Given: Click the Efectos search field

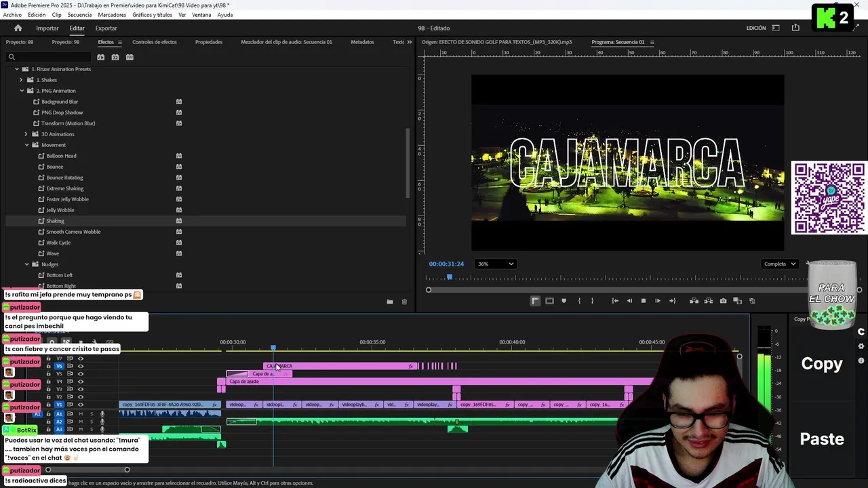Looking at the screenshot, I should (x=47, y=57).
